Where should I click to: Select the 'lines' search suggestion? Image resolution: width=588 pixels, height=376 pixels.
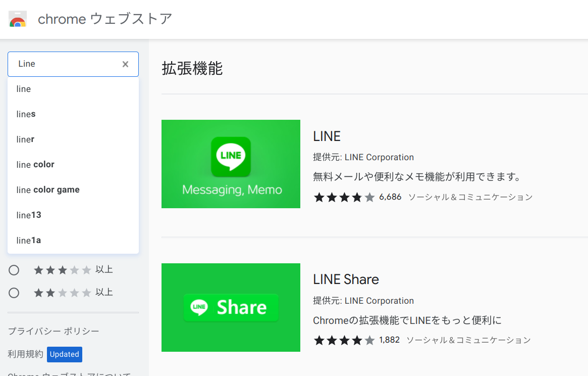pyautogui.click(x=73, y=114)
